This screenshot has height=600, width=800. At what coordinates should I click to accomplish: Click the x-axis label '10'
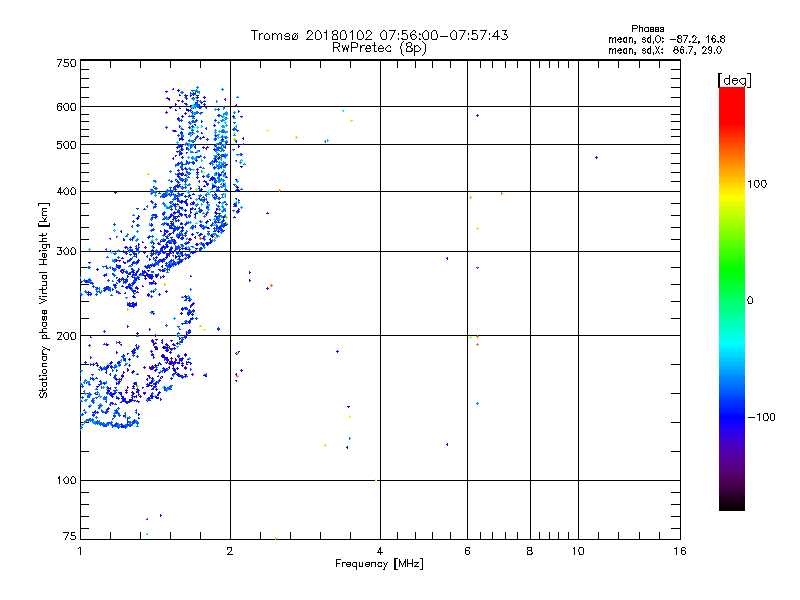578,551
